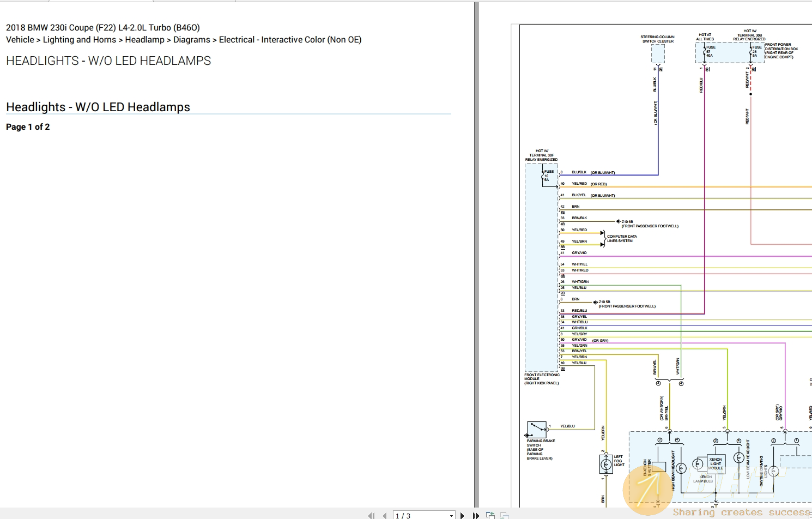Screen dimensions: 812x519
Task: Click the 2018 BMW 230i Coupe title line
Action: (103, 27)
